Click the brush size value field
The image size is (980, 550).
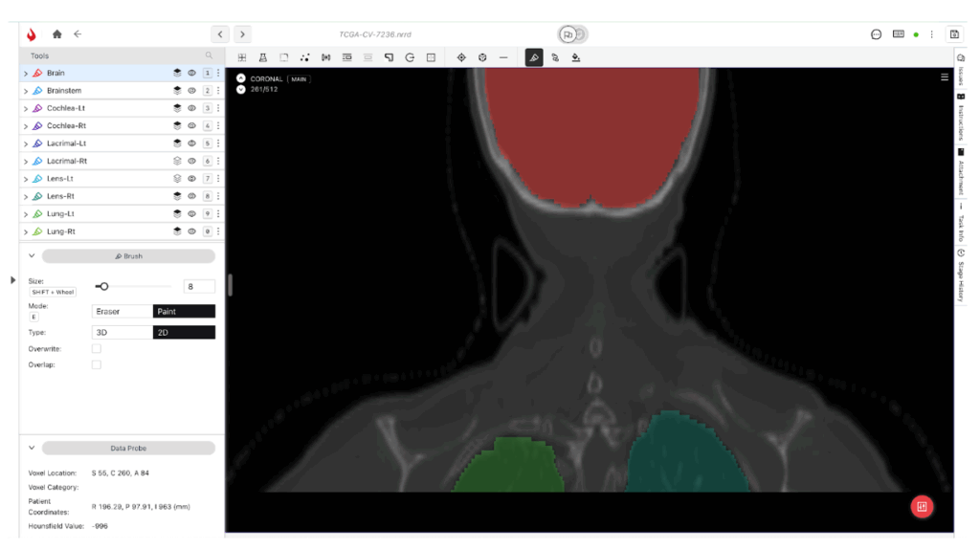coord(199,286)
